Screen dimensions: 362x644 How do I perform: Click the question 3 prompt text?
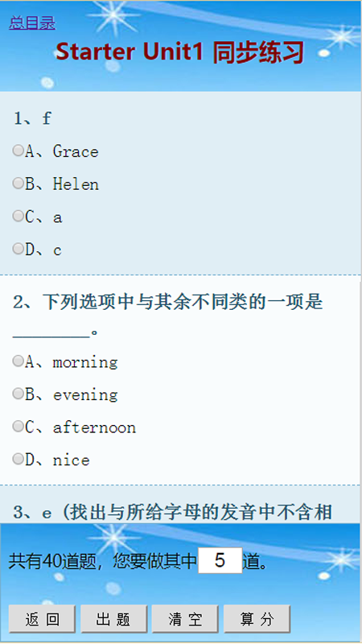(x=172, y=512)
